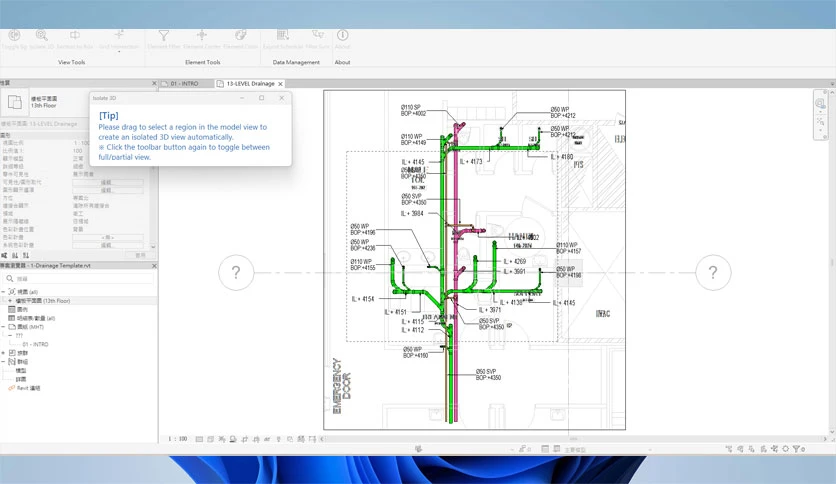The height and width of the screenshot is (484, 836).
Task: Click the left question mark section marker
Action: point(236,272)
